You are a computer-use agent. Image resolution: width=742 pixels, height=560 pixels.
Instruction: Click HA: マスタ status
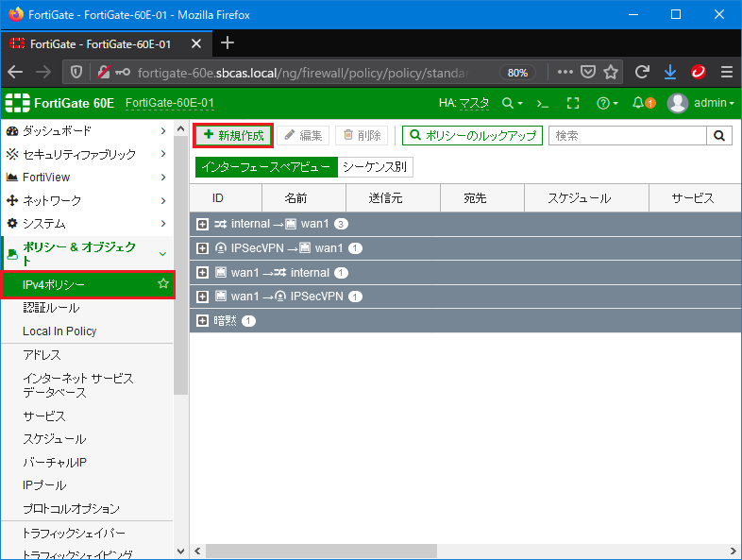point(464,103)
